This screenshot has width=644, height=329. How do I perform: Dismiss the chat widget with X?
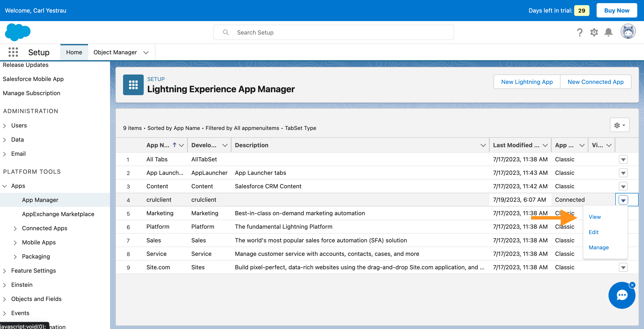[632, 285]
